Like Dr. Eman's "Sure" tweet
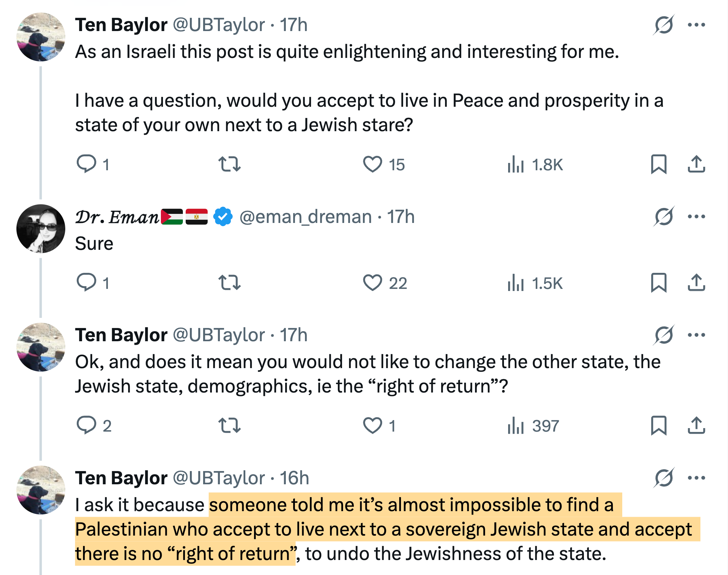Image resolution: width=728 pixels, height=575 pixels. [x=372, y=283]
